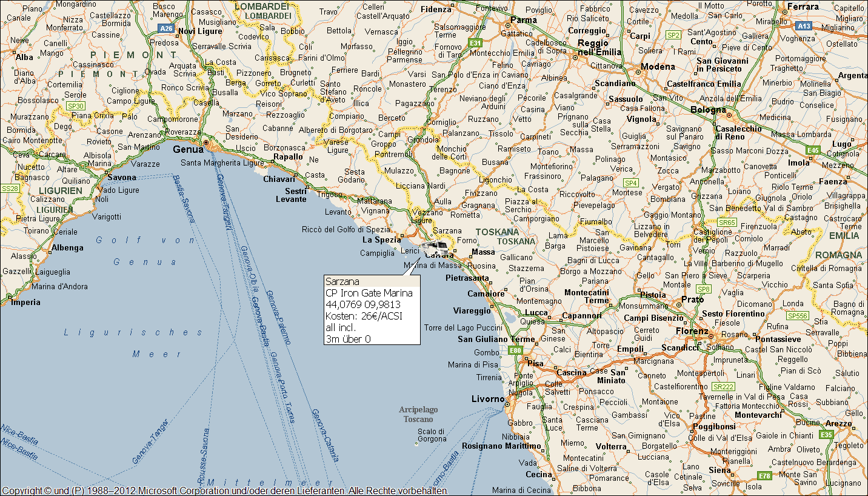The width and height of the screenshot is (868, 496).
Task: Click the Pistoia city label
Action: 653,295
